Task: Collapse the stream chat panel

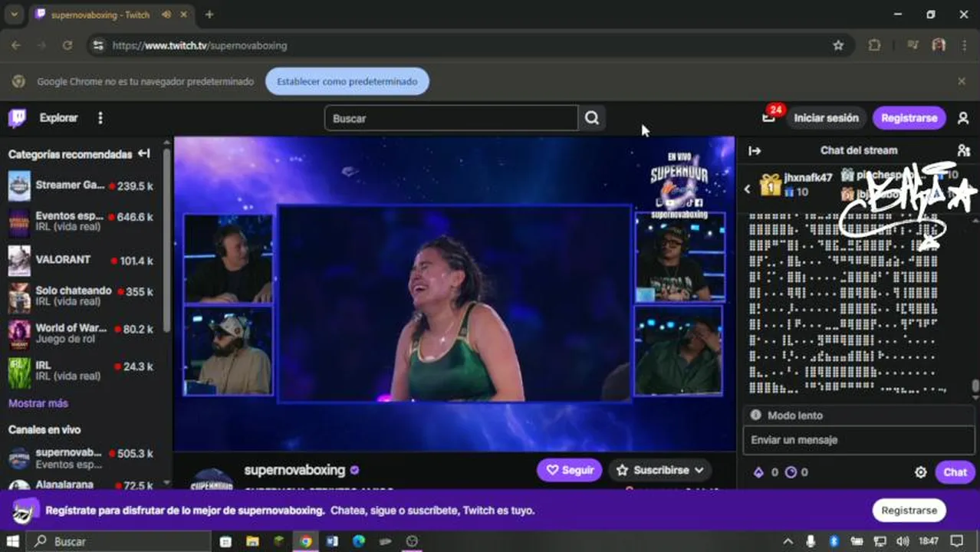Action: (755, 151)
